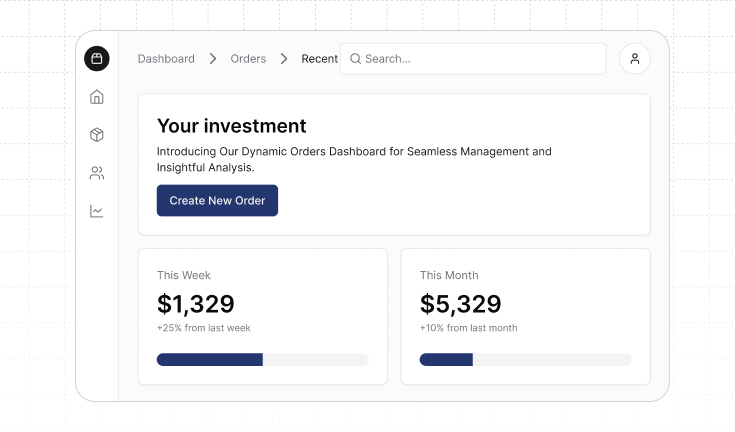Click chevron between Orders and Recent
The height and width of the screenshot is (432, 735).
(x=284, y=59)
